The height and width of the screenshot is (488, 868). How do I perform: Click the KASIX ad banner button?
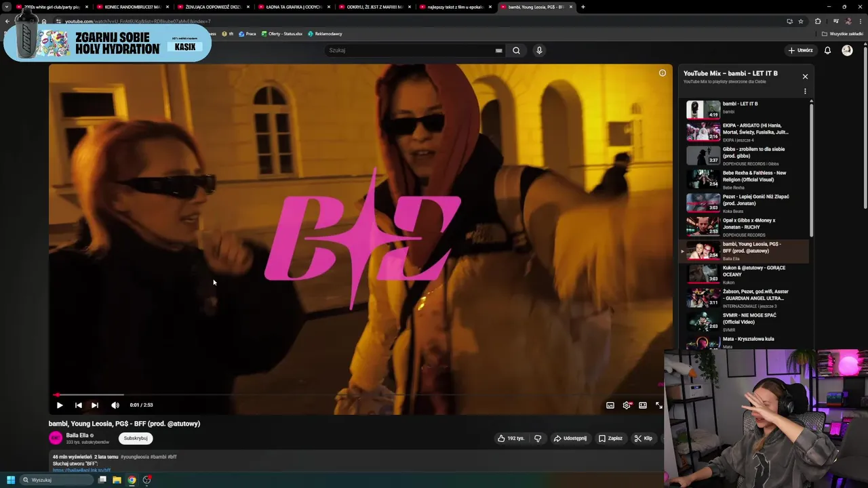pyautogui.click(x=184, y=47)
